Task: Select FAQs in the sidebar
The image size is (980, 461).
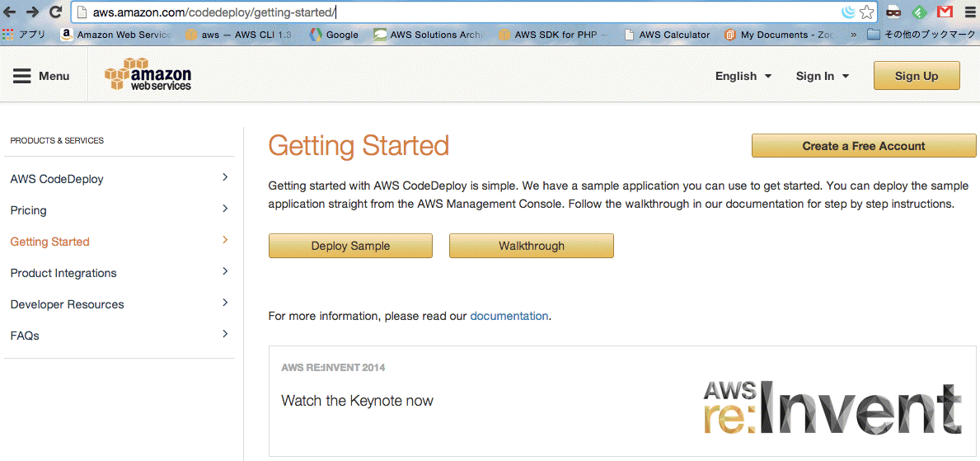Action: [25, 336]
